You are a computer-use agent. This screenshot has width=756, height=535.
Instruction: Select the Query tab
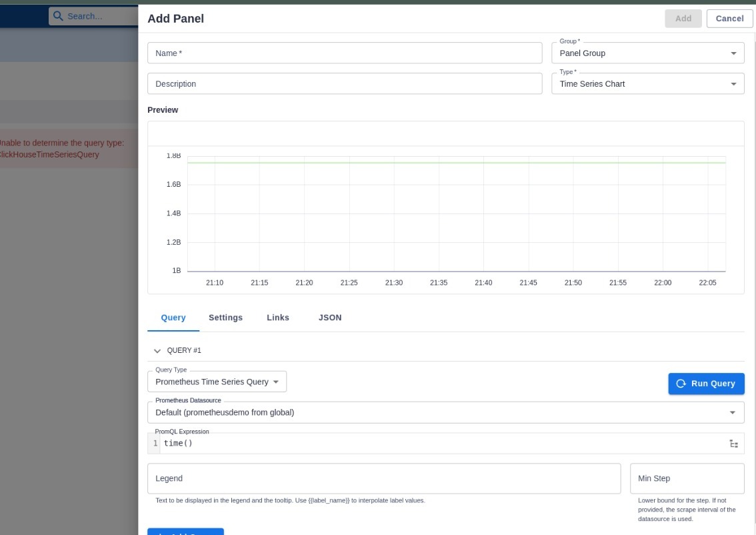[173, 318]
